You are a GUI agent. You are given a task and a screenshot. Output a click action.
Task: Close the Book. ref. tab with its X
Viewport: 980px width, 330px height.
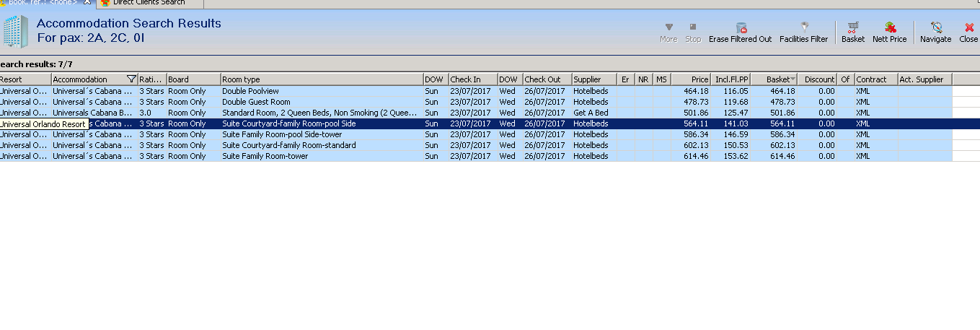tap(87, 3)
